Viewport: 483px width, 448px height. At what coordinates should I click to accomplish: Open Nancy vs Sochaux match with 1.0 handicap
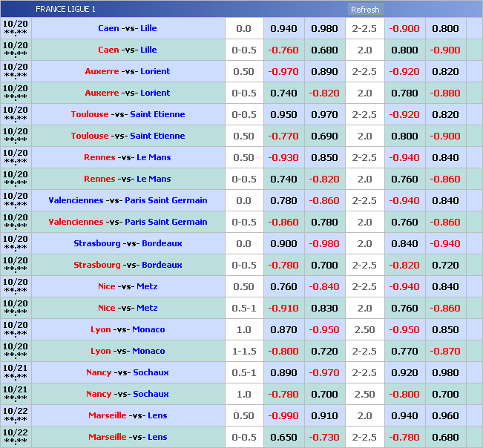click(128, 395)
